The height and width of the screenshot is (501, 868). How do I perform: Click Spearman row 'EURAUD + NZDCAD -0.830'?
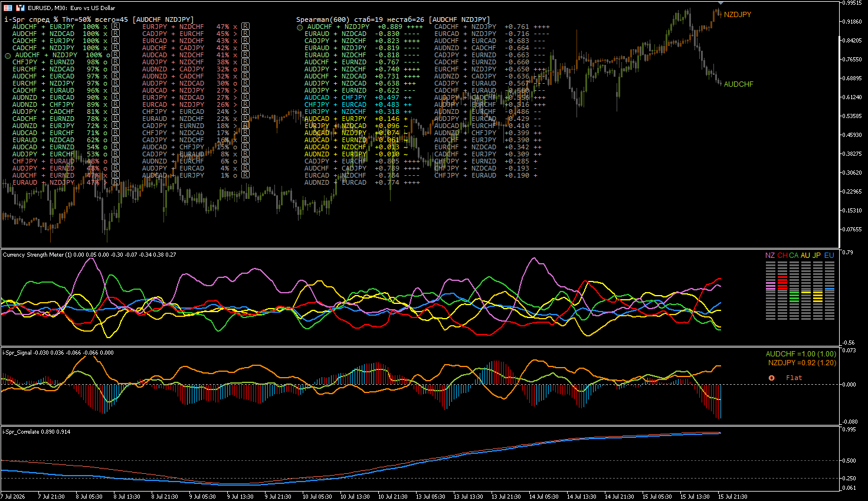(x=362, y=34)
